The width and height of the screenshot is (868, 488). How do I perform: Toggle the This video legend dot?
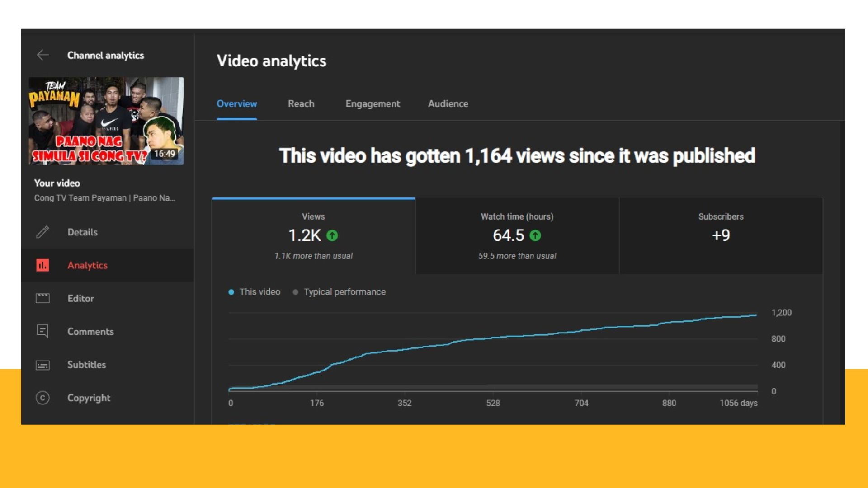[x=231, y=292]
